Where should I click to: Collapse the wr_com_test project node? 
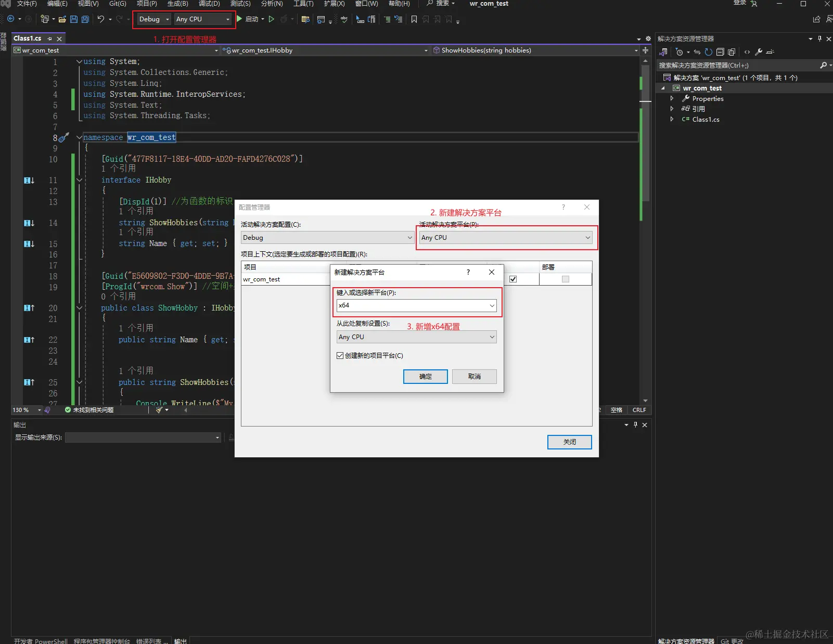[663, 88]
